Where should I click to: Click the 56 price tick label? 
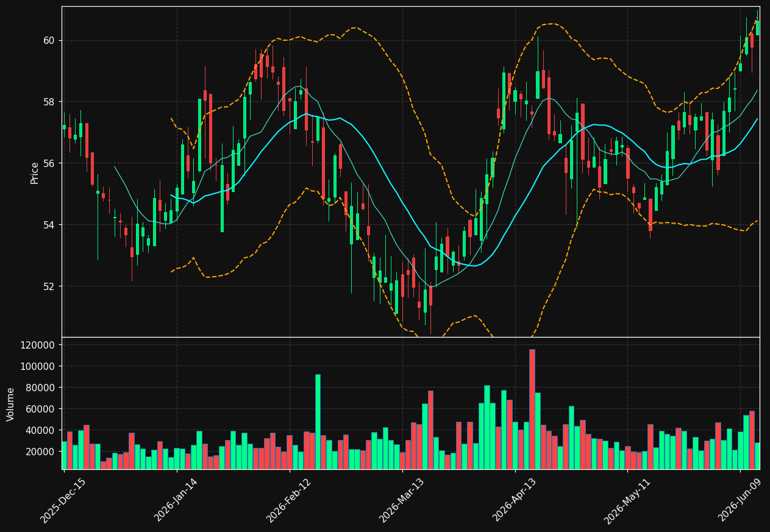click(49, 163)
